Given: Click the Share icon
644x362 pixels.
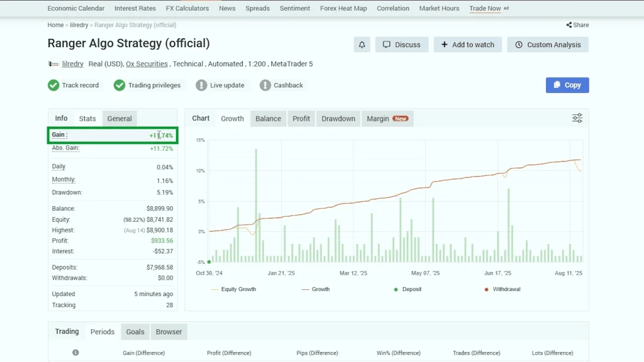Looking at the screenshot, I should [x=569, y=25].
